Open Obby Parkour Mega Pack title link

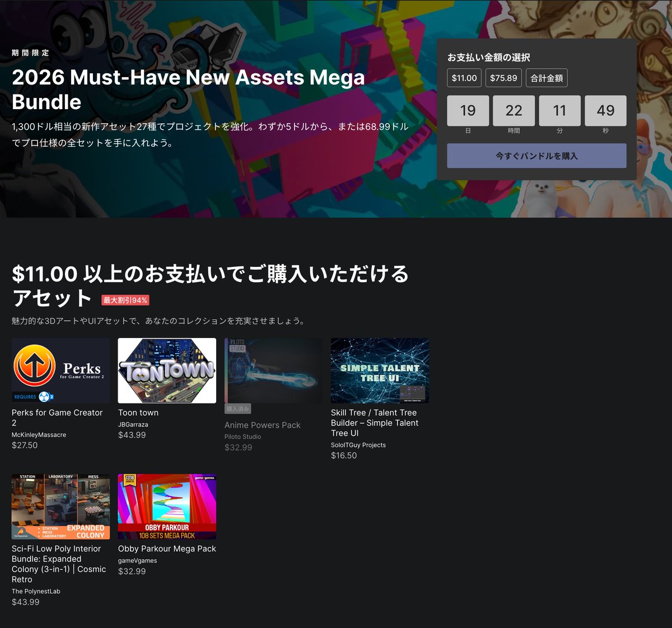pos(167,549)
